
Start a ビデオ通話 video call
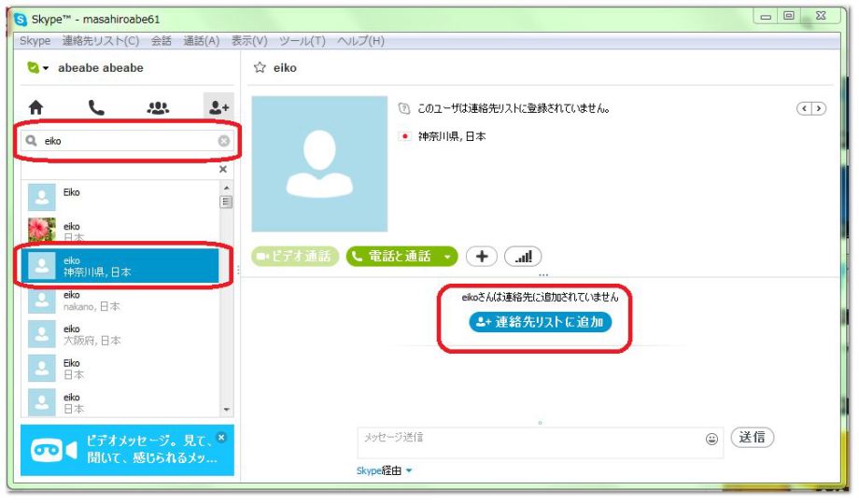tap(295, 257)
